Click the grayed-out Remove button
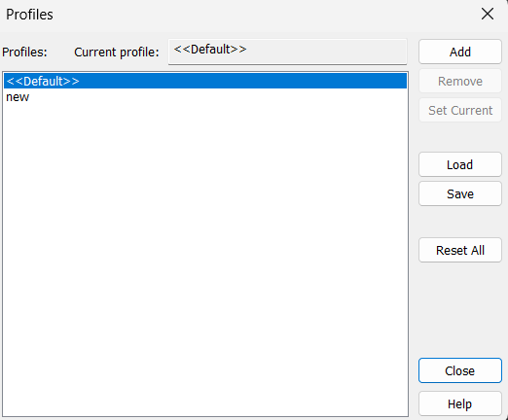 click(x=460, y=81)
